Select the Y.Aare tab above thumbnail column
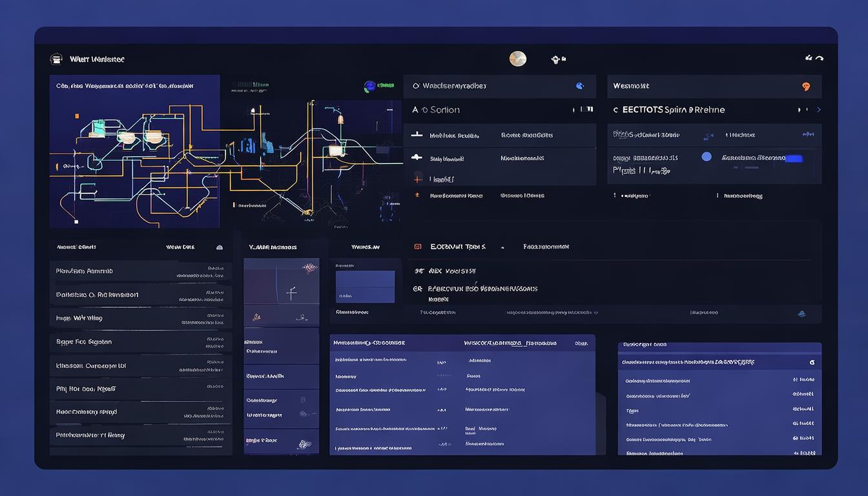 tap(273, 247)
